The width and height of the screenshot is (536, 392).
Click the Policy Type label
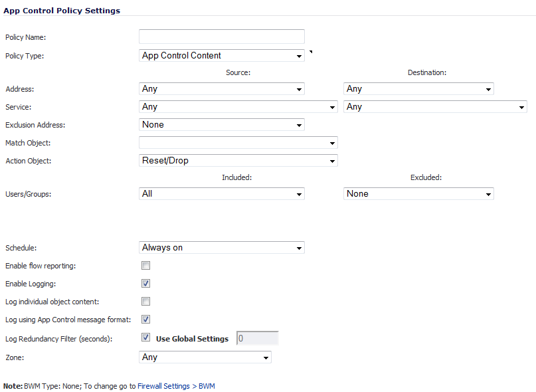click(25, 56)
